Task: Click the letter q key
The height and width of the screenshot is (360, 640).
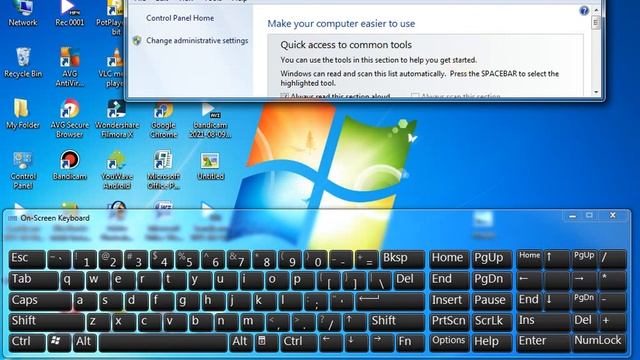Action: click(72, 280)
